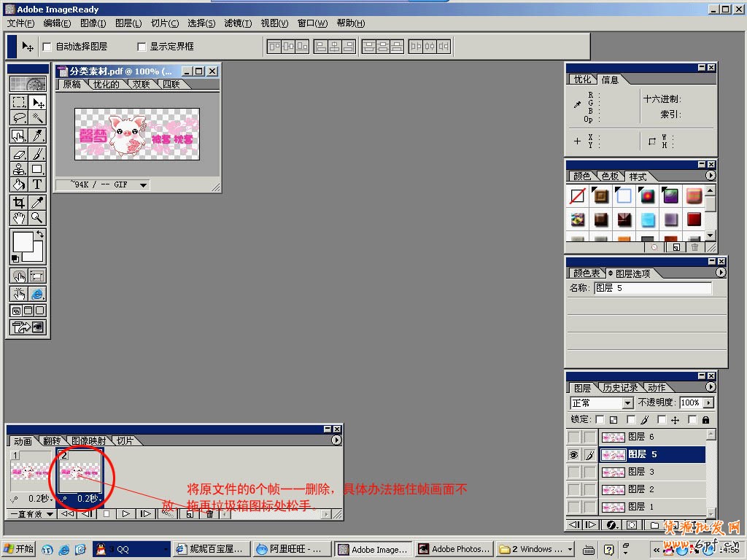This screenshot has height=560, width=747.
Task: Enable the 自动选择图层 checkbox
Action: (47, 47)
